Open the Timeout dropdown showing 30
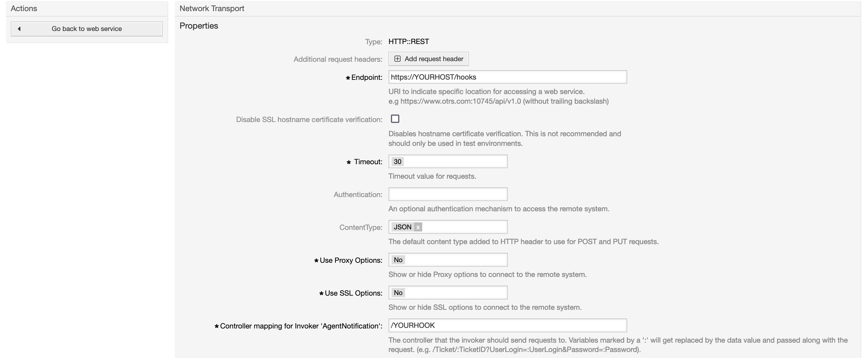 [448, 162]
